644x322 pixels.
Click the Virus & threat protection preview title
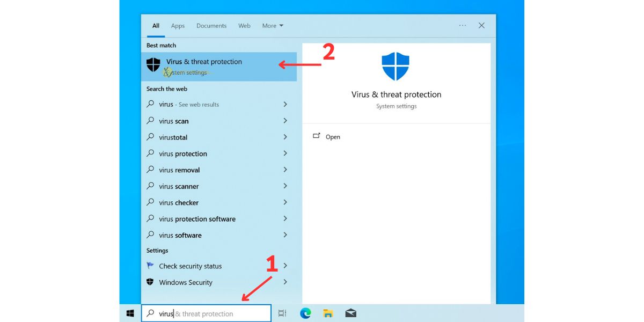point(396,94)
